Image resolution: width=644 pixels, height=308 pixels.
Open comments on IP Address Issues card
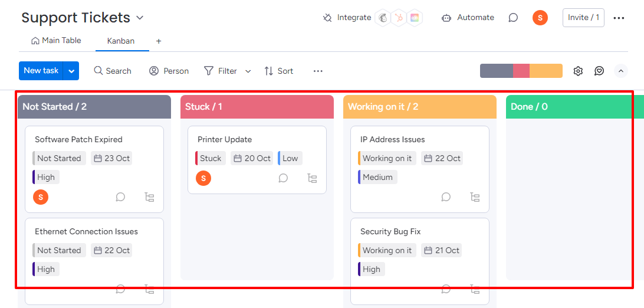point(446,197)
